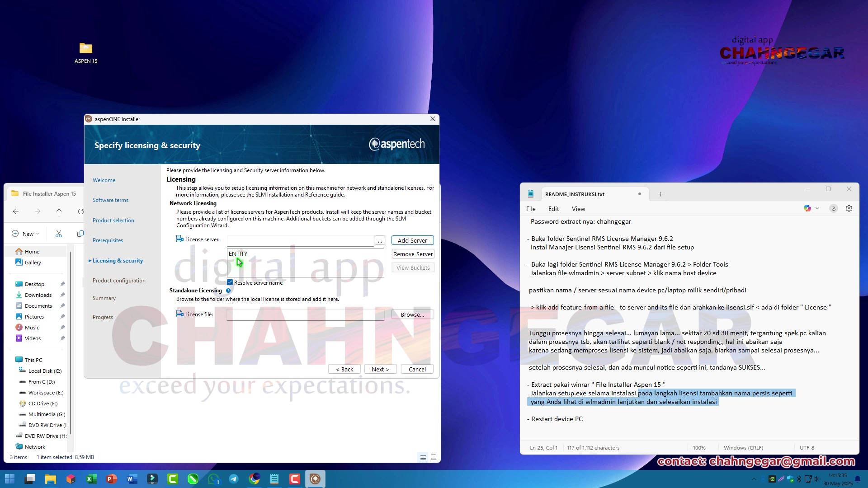Click the Add Server button
This screenshot has height=488, width=868.
pos(412,240)
